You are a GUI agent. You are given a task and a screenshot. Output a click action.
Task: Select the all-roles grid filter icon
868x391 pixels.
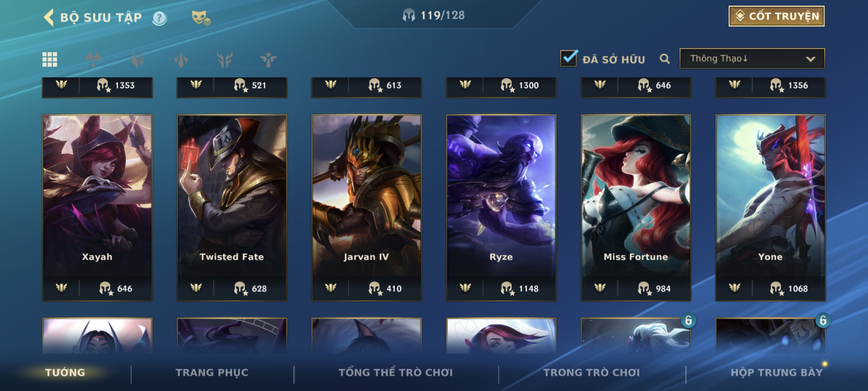point(50,60)
